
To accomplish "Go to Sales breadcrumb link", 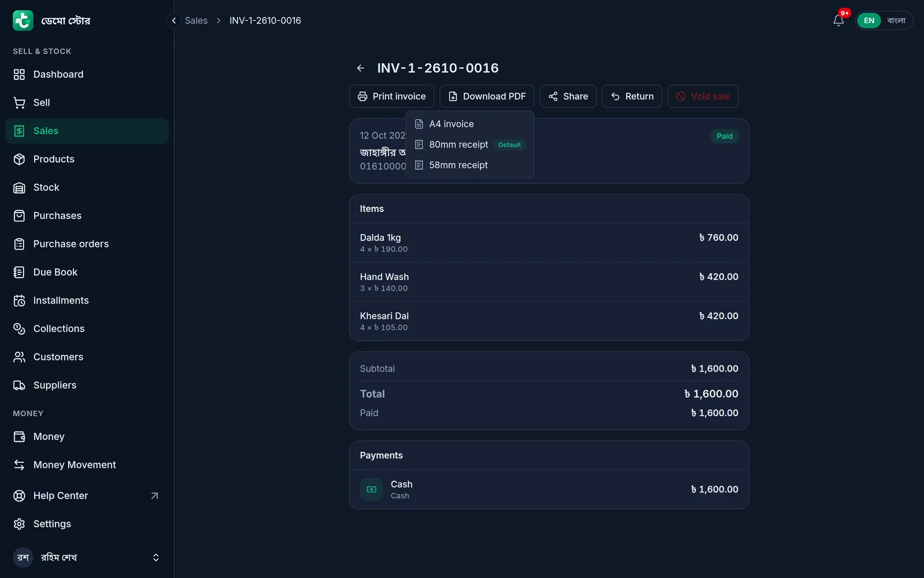I will pos(196,21).
